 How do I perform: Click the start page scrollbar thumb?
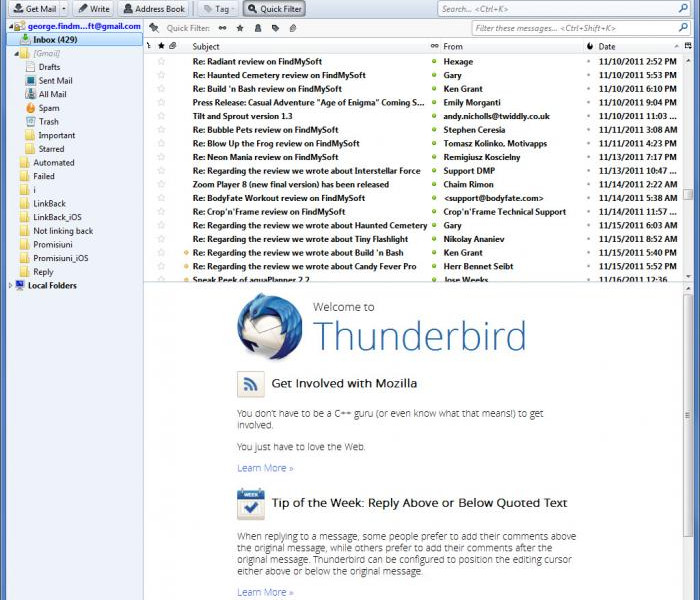688,415
